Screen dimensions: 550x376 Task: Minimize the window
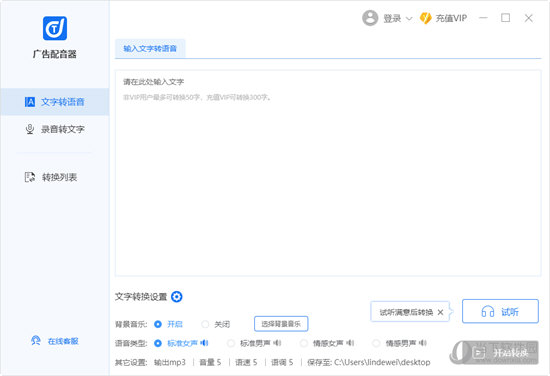[x=483, y=18]
